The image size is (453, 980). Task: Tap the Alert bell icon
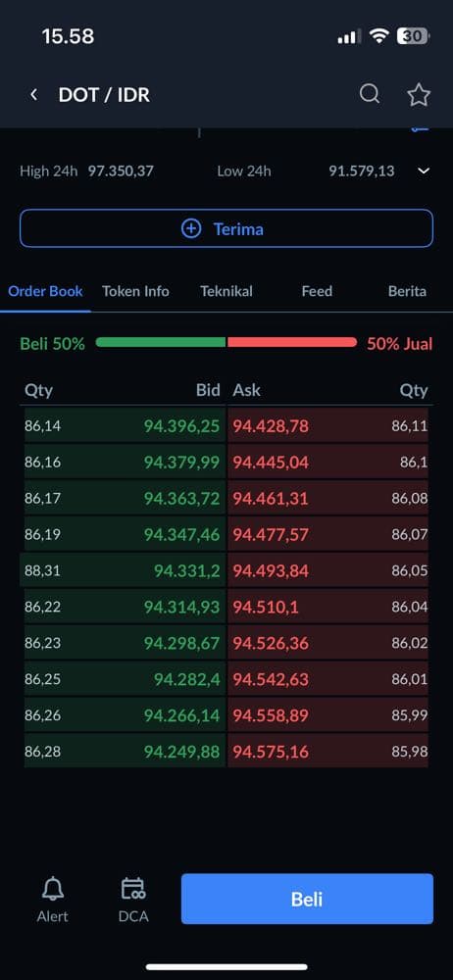coord(53,888)
